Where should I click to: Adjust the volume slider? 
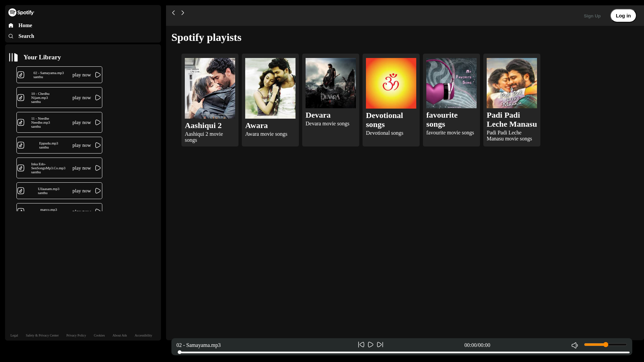click(x=605, y=345)
